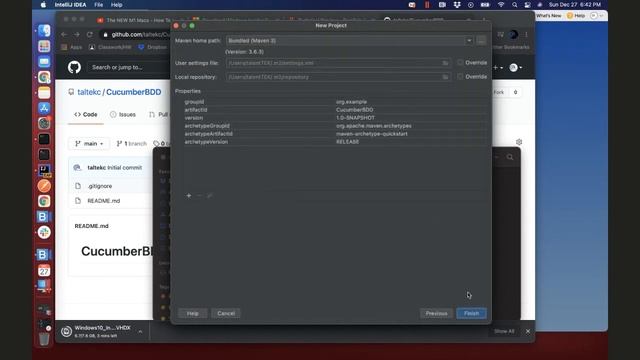The image size is (640, 360).
Task: Click the 1 branch link on GitHub
Action: coord(131,144)
